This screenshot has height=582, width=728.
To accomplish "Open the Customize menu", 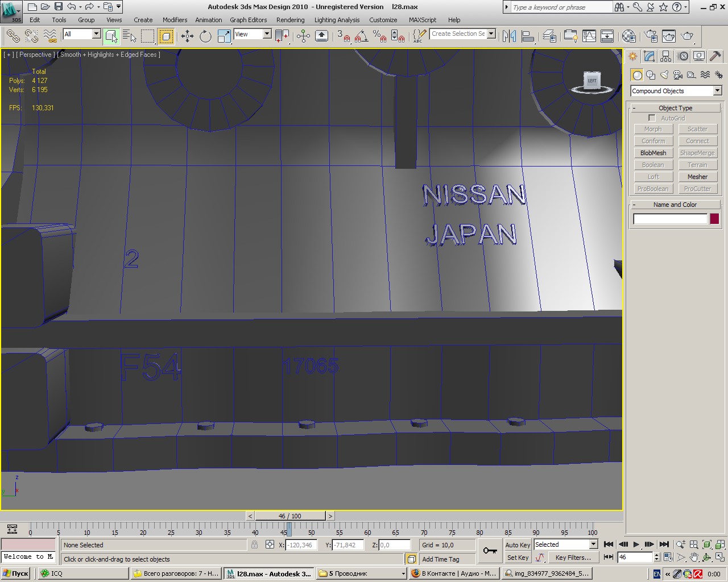I will [x=383, y=20].
